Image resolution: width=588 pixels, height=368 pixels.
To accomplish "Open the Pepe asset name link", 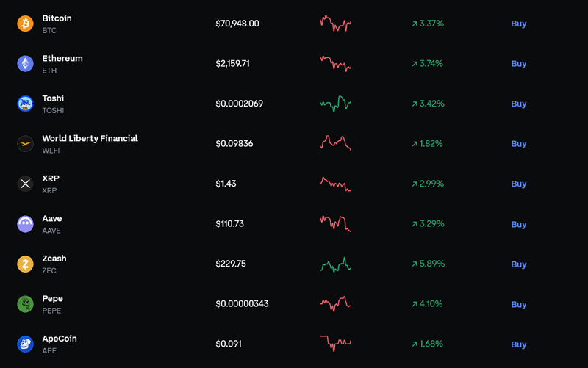I will (x=53, y=299).
